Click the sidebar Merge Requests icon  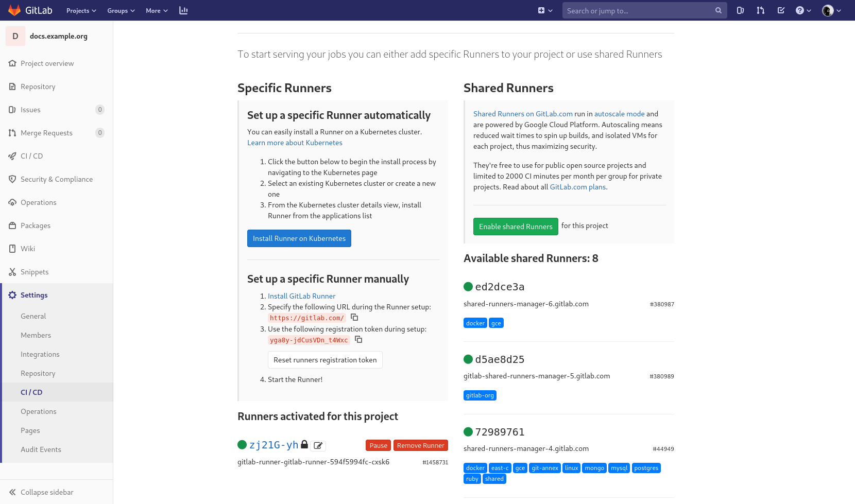point(12,133)
